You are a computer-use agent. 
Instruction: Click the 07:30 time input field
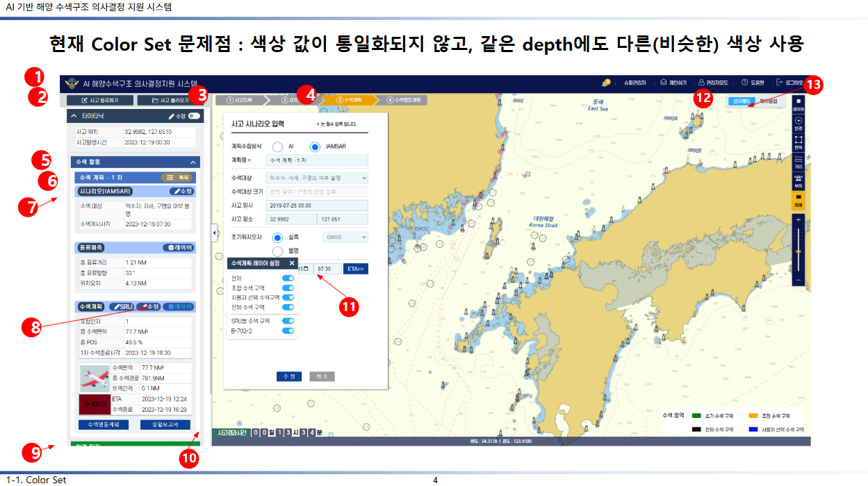click(327, 269)
